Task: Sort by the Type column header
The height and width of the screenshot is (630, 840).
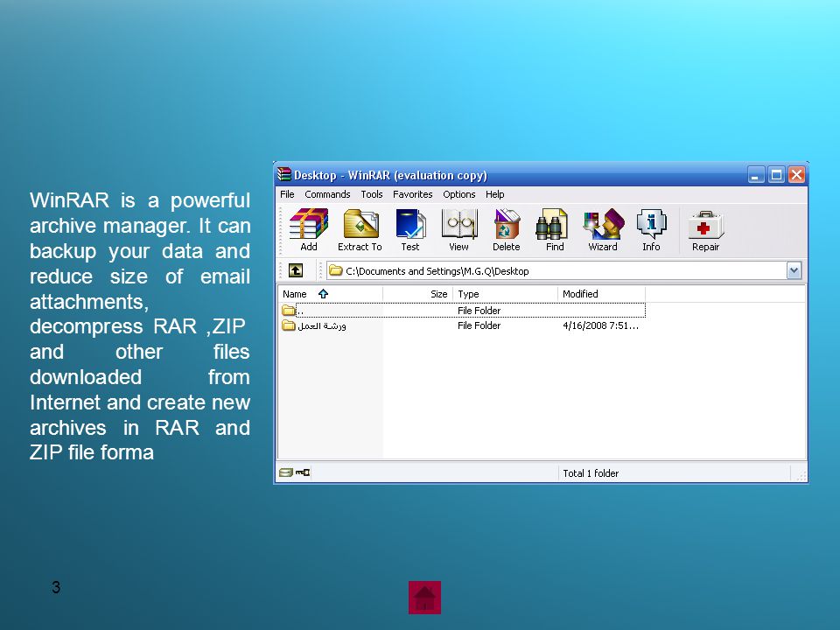Action: click(x=505, y=294)
